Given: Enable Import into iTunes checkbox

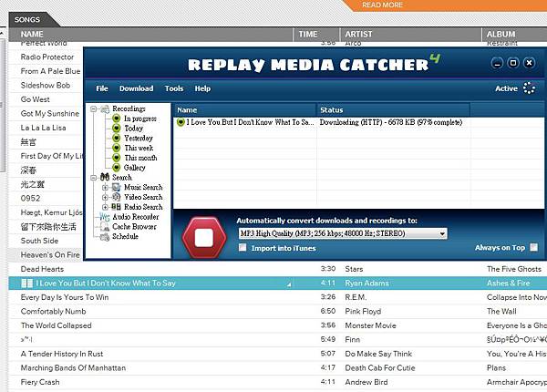Looking at the screenshot, I should [243, 248].
